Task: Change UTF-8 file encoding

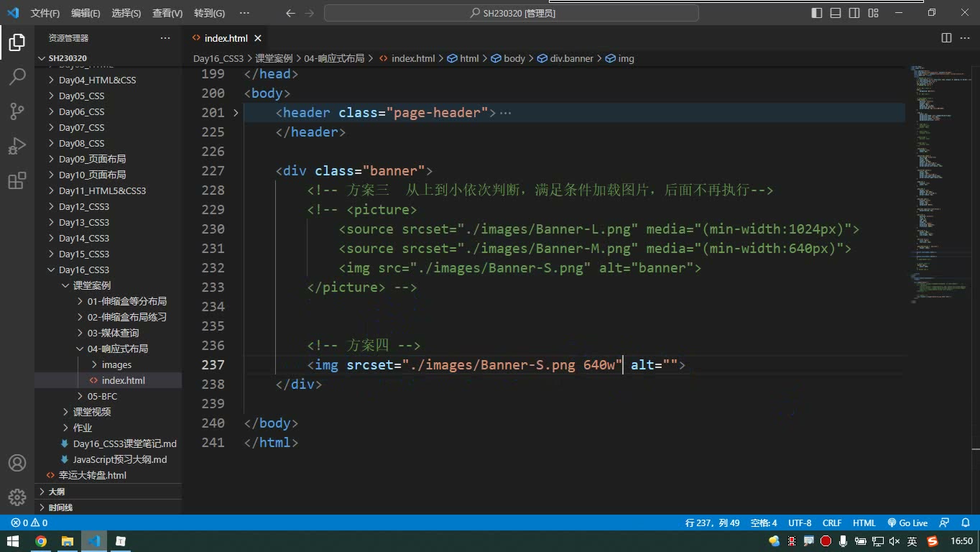Action: click(x=800, y=523)
